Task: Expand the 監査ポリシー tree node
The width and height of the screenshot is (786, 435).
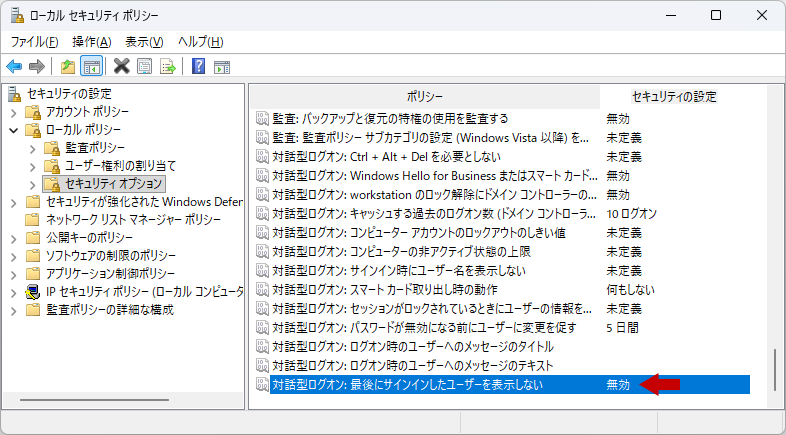Action: 33,148
